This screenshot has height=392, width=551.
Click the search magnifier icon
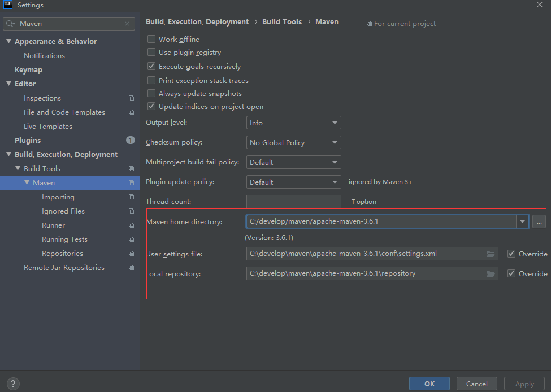(10, 24)
